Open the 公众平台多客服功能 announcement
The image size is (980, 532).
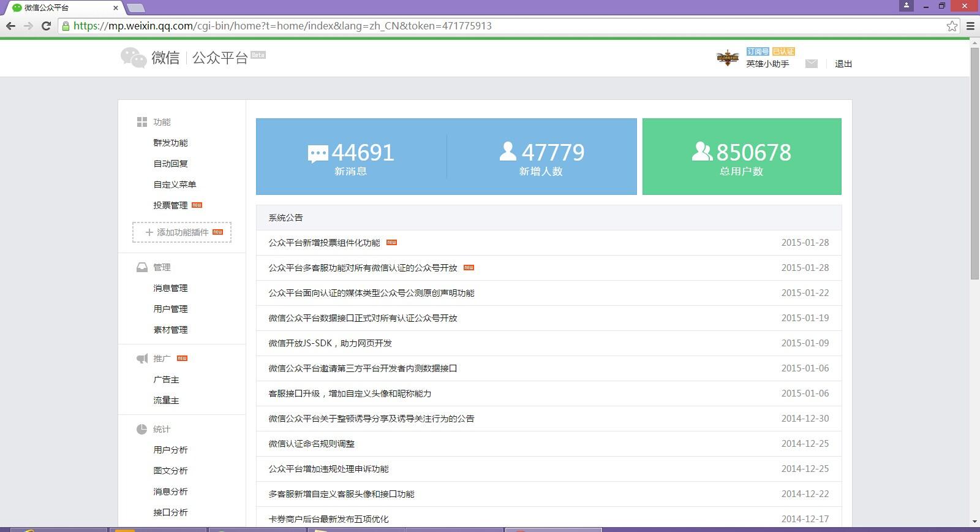coord(363,268)
